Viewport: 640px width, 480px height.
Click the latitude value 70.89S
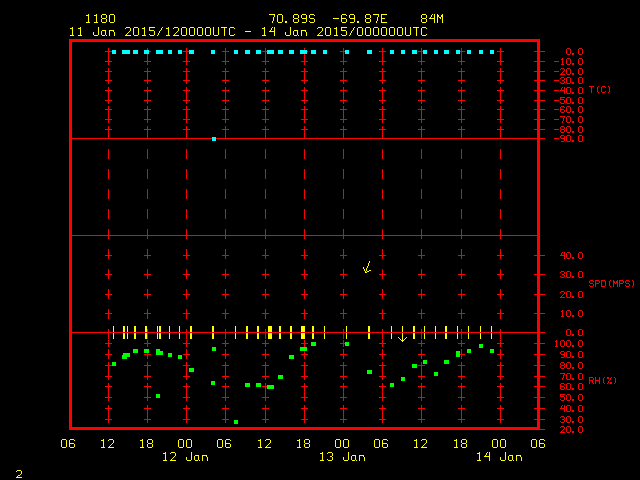tap(292, 19)
